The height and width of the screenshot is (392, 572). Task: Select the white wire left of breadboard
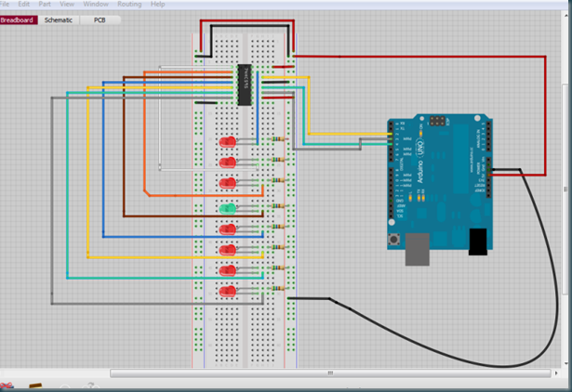click(x=160, y=117)
